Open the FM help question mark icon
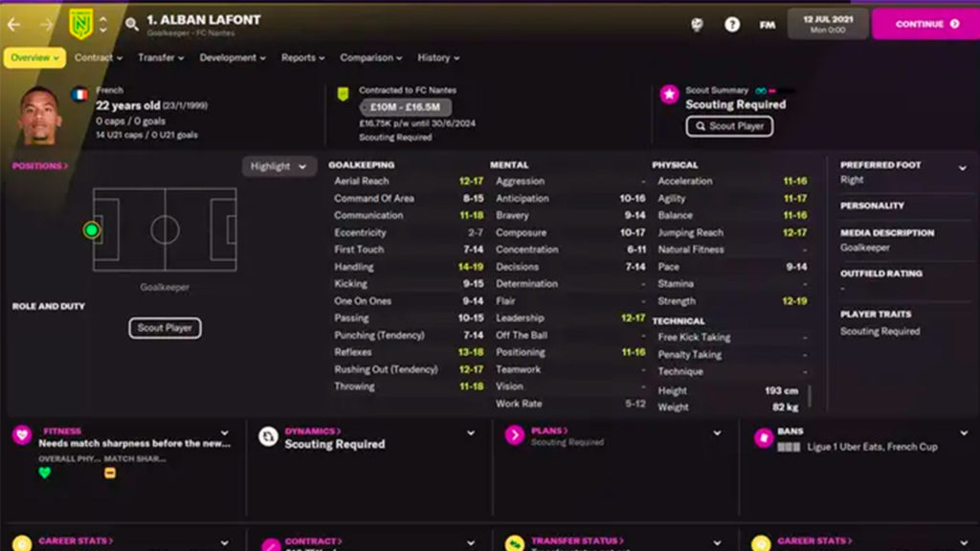 [x=732, y=24]
